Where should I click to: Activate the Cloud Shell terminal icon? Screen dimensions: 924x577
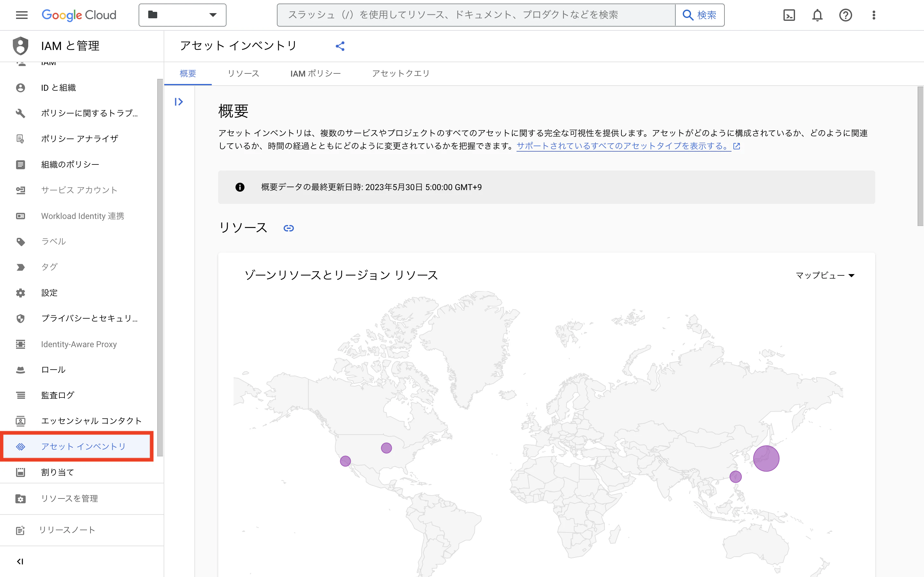pyautogui.click(x=789, y=15)
